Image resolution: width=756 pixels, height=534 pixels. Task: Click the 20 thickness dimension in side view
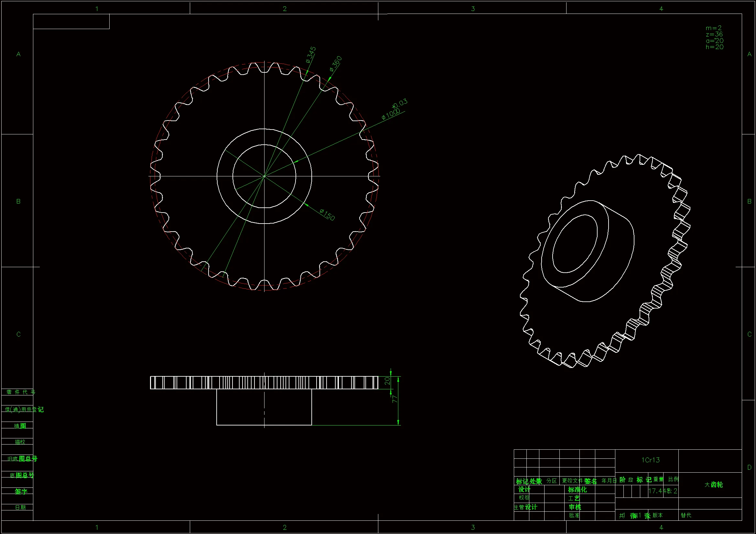coord(387,381)
